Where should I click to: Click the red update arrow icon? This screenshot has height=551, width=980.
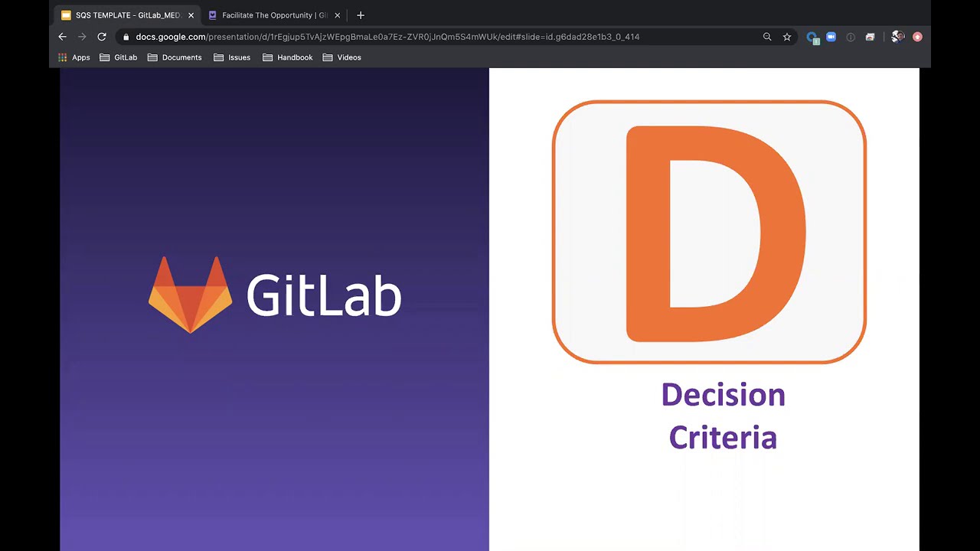917,37
